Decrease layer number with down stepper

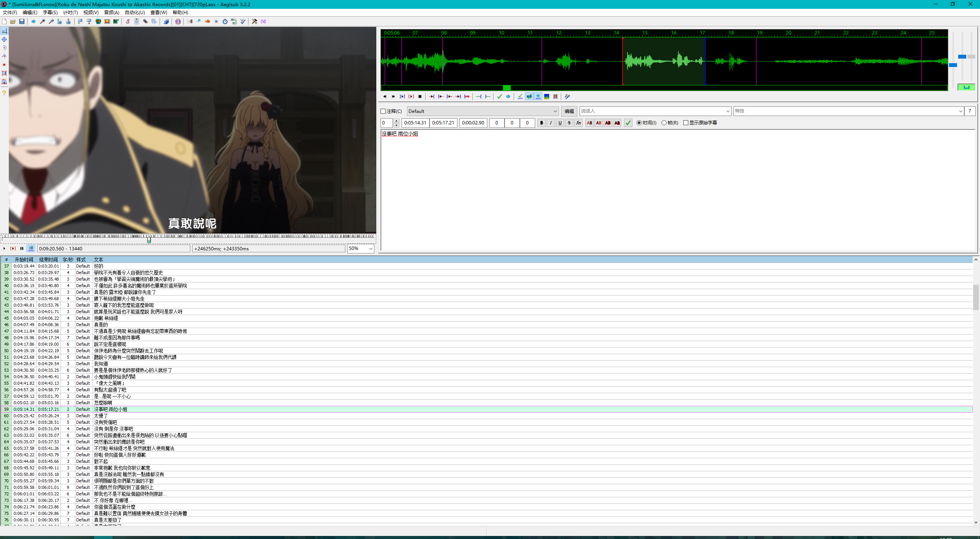pyautogui.click(x=396, y=125)
